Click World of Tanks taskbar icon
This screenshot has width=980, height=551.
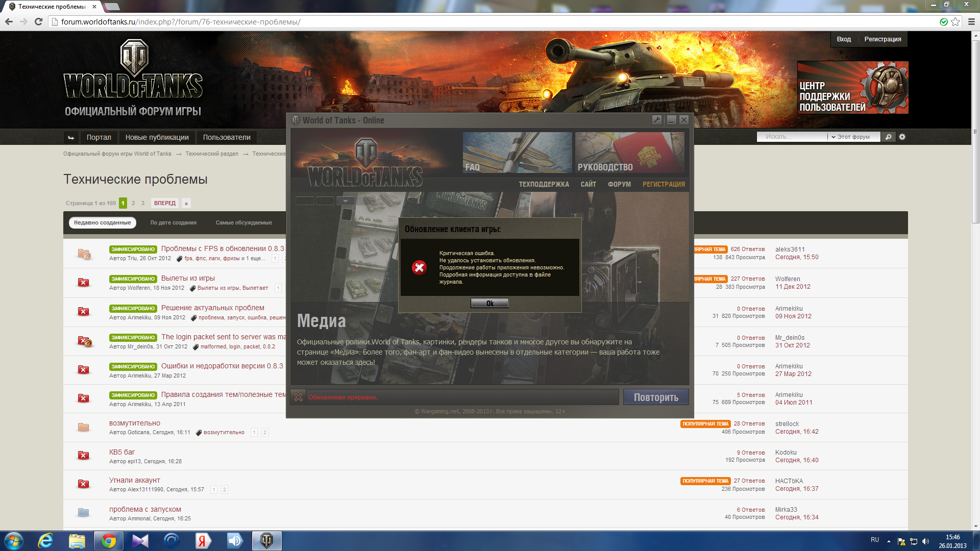[x=266, y=541]
